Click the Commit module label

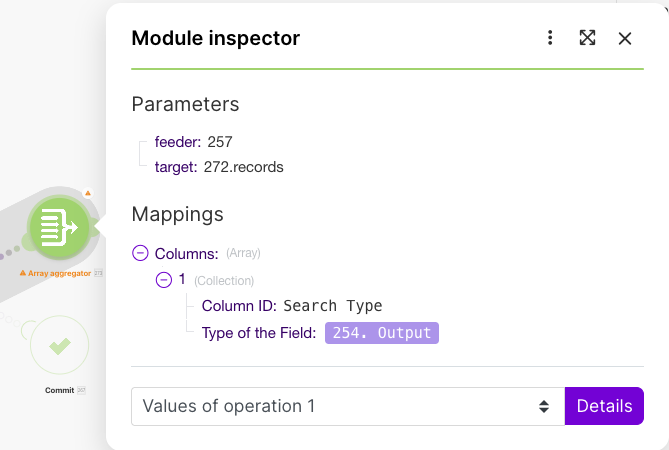[x=59, y=390]
